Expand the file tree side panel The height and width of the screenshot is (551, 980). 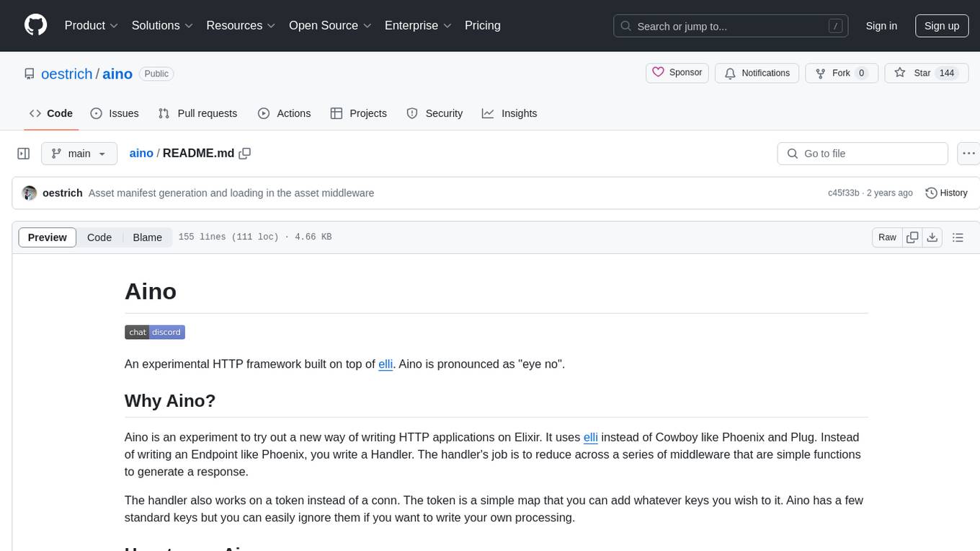23,154
